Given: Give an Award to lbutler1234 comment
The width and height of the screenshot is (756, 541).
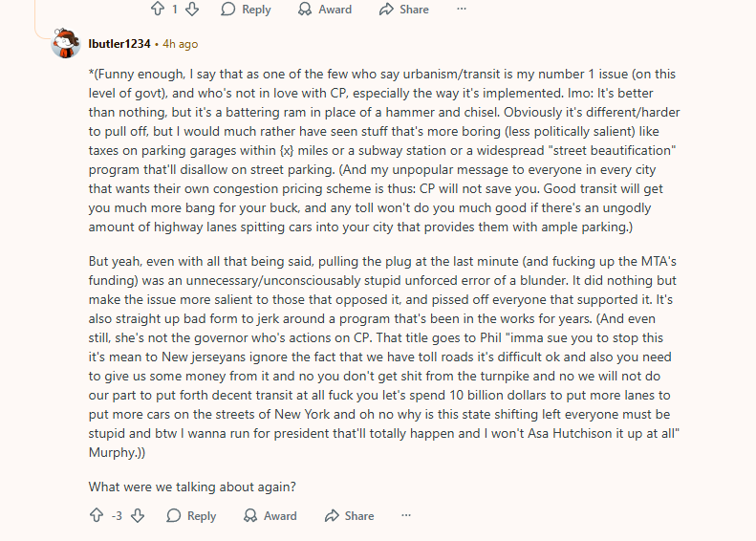Looking at the screenshot, I should click(x=270, y=515).
